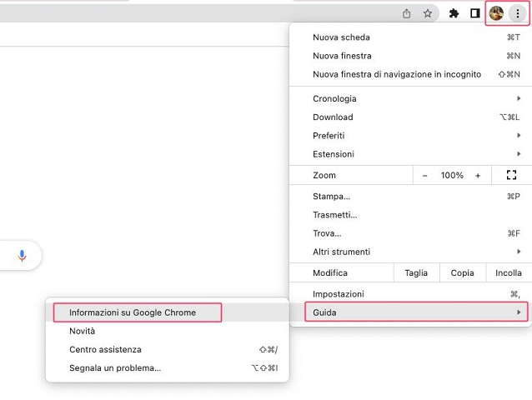532x400 pixels.
Task: Enter fullscreen mode via Zoom row icon
Action: [511, 175]
